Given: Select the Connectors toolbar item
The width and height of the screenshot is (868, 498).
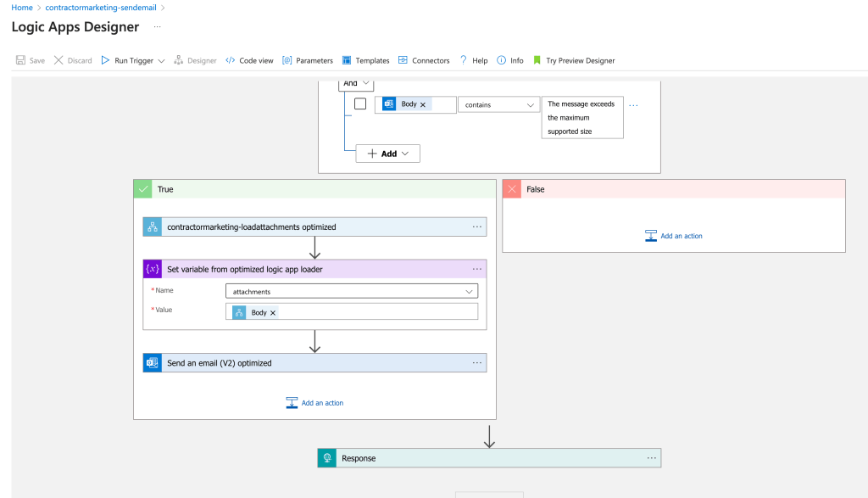Looking at the screenshot, I should pos(424,60).
